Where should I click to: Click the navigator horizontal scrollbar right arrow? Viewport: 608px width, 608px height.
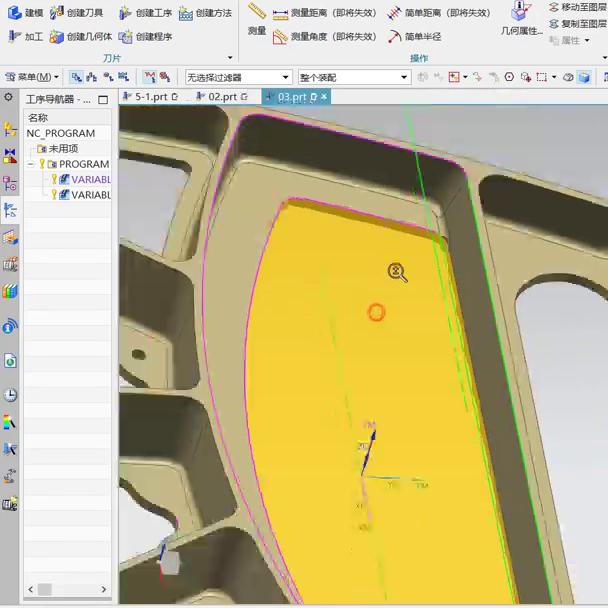(x=102, y=590)
